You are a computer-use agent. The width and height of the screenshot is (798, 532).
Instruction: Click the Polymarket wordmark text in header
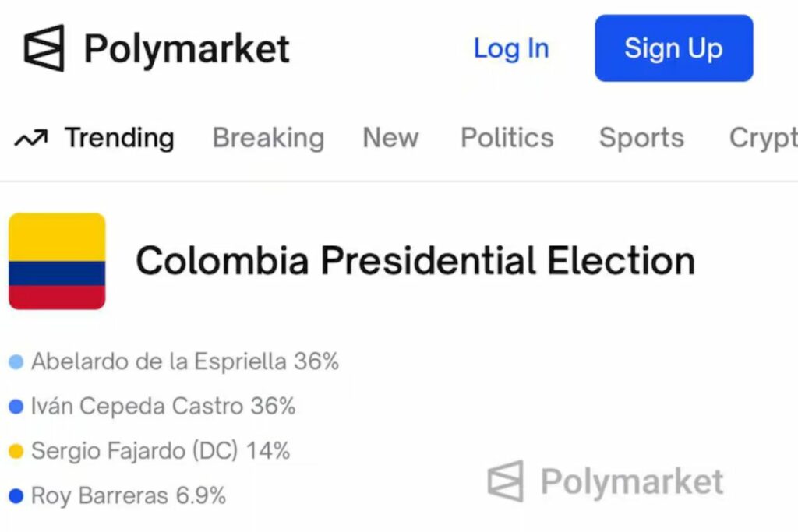pyautogui.click(x=187, y=48)
